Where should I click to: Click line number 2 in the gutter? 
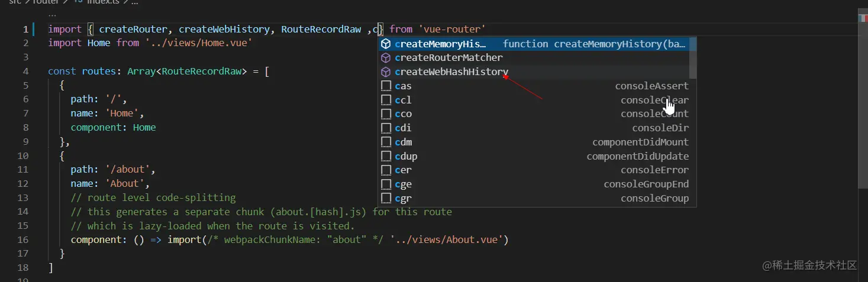[x=25, y=43]
